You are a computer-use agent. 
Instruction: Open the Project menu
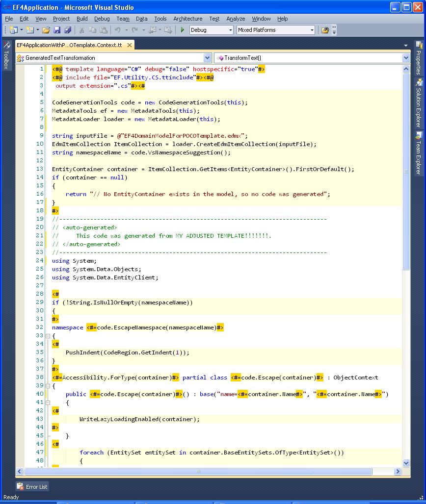pyautogui.click(x=61, y=19)
